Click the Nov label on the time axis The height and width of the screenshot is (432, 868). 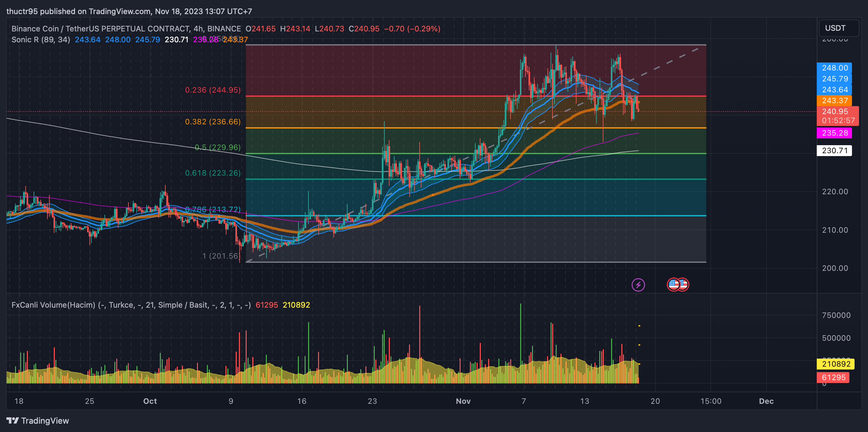click(x=463, y=401)
